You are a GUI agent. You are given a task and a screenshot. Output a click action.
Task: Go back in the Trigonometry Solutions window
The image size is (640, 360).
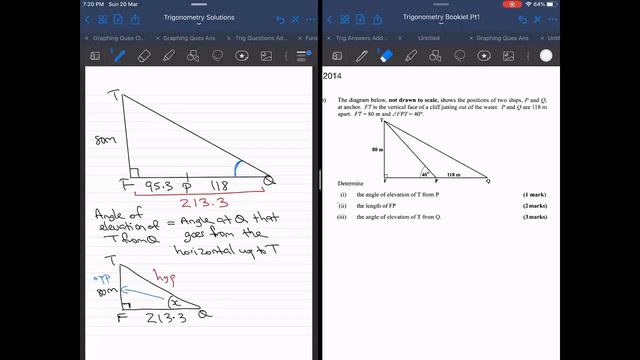click(87, 20)
